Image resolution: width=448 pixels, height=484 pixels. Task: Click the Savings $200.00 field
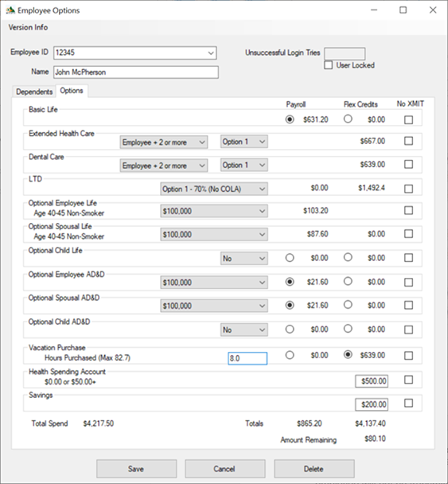[372, 404]
